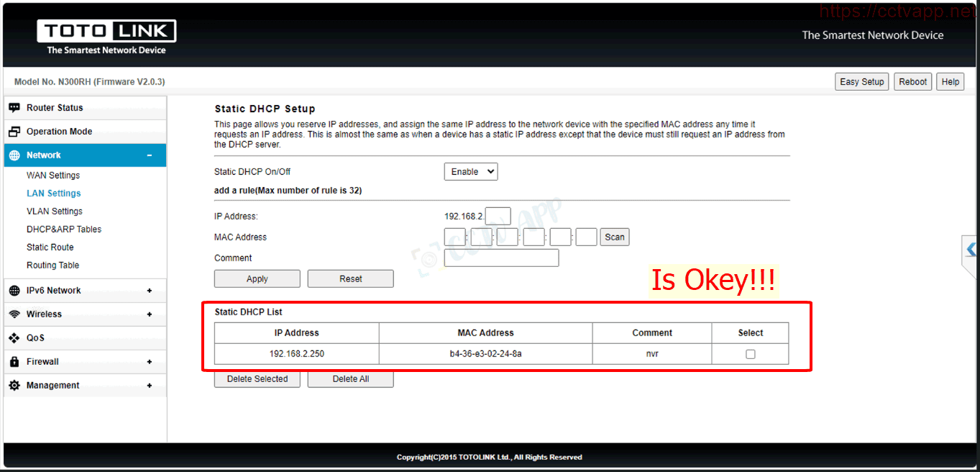The width and height of the screenshot is (980, 472).
Task: Click the Wireless wifi icon
Action: pyautogui.click(x=14, y=314)
